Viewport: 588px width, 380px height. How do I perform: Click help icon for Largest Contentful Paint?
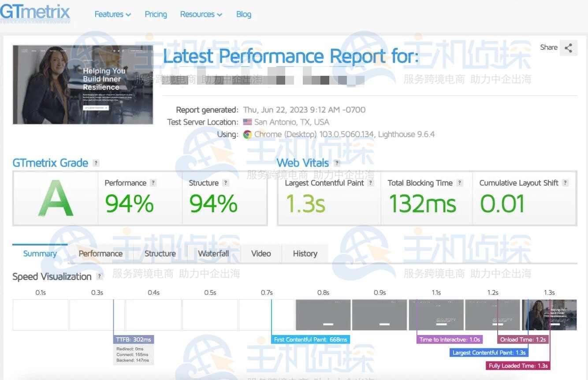(371, 183)
